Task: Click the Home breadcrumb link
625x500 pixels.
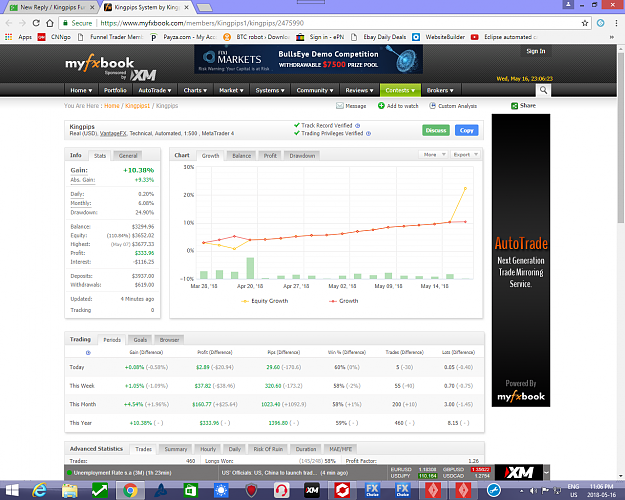Action: pos(112,106)
